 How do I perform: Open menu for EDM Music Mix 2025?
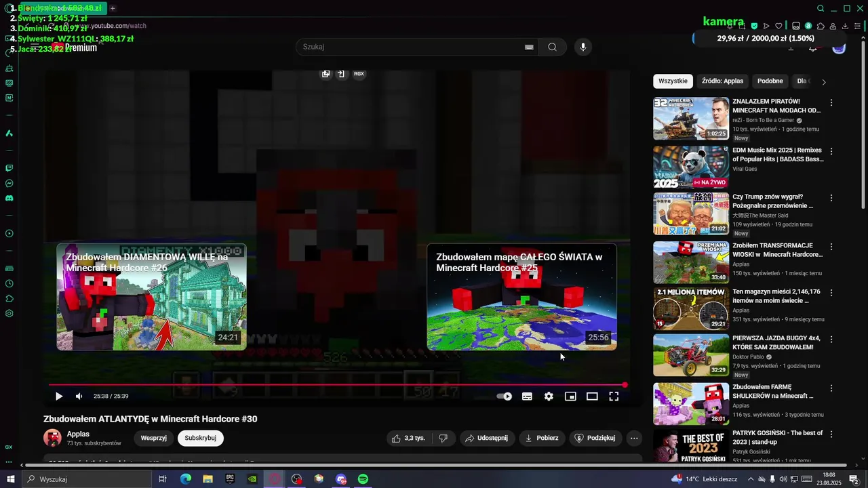pos(831,151)
